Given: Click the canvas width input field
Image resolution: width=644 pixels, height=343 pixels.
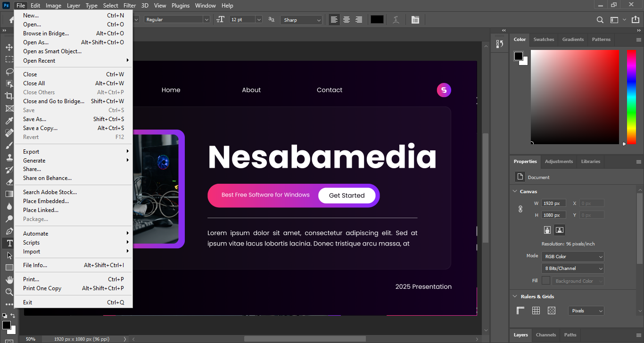Looking at the screenshot, I should [x=553, y=204].
